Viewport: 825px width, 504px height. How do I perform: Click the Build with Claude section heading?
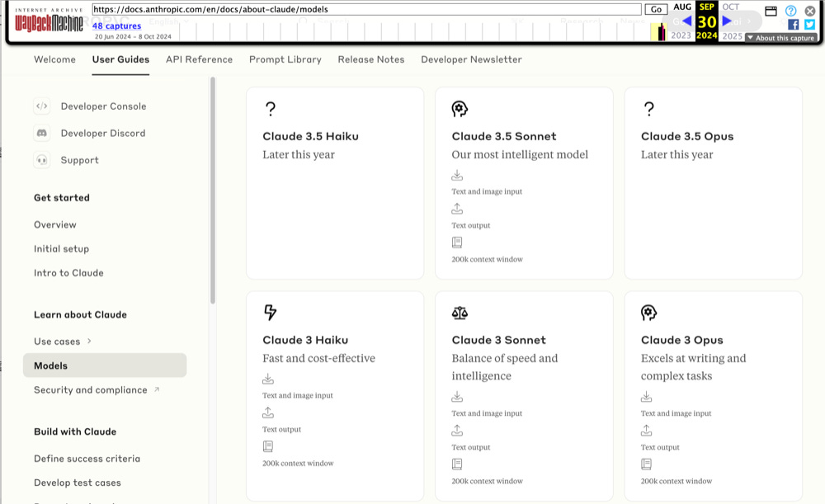coord(75,431)
